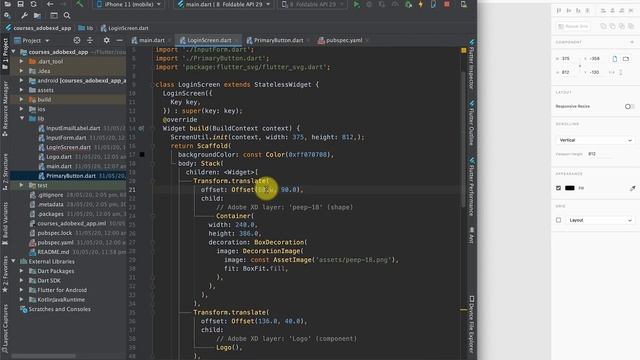The height and width of the screenshot is (360, 640).
Task: Click the Component plus button in Adobe XD
Action: pos(632,42)
